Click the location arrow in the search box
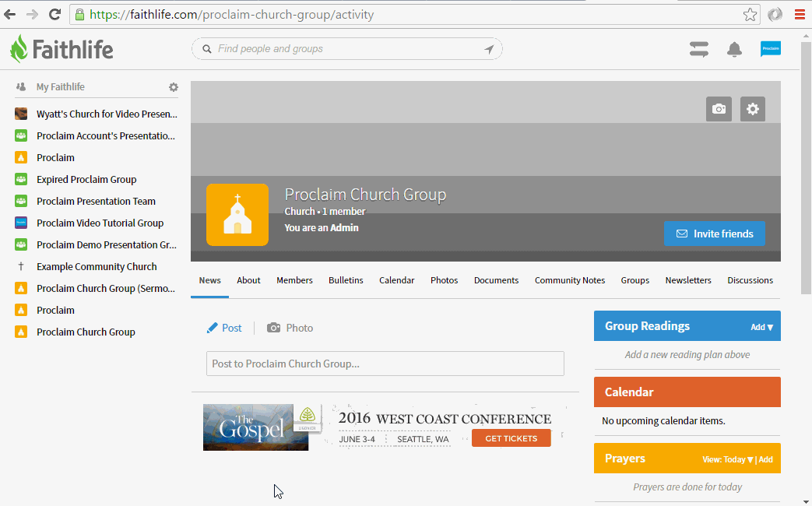812x506 pixels. (489, 49)
